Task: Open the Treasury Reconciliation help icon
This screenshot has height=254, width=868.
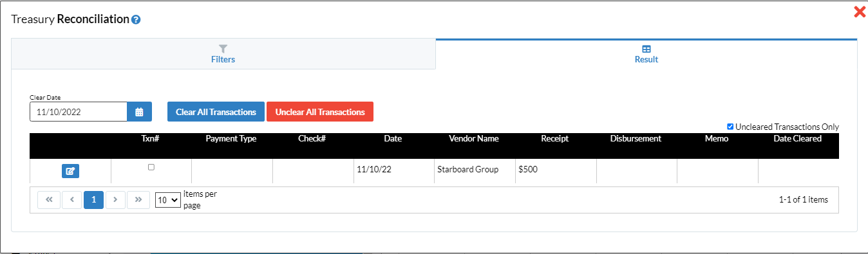Action: pyautogui.click(x=136, y=20)
